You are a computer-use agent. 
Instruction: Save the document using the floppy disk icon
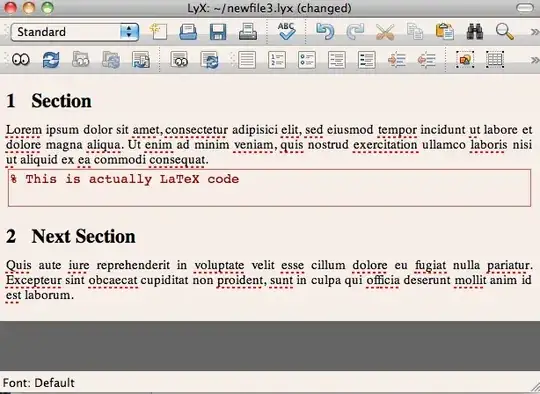[218, 32]
